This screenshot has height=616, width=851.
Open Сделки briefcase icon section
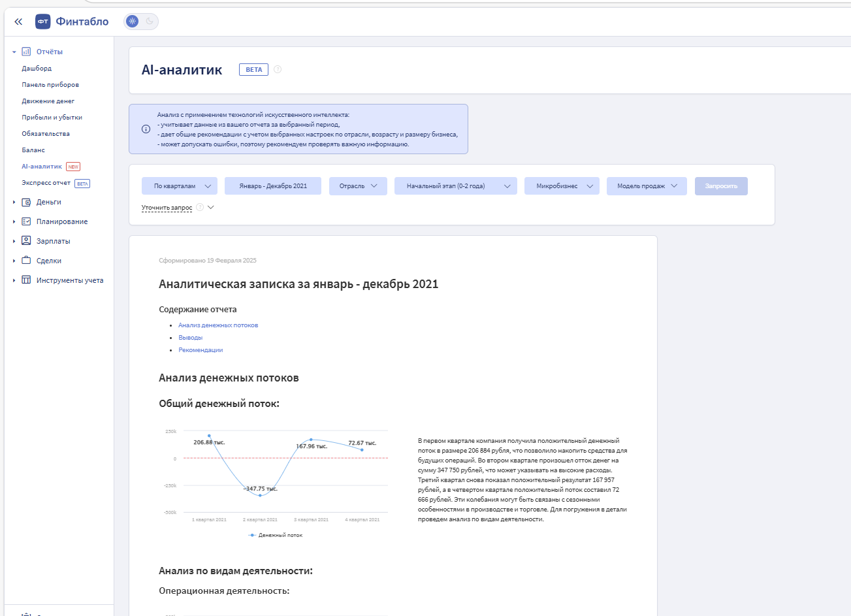26,261
